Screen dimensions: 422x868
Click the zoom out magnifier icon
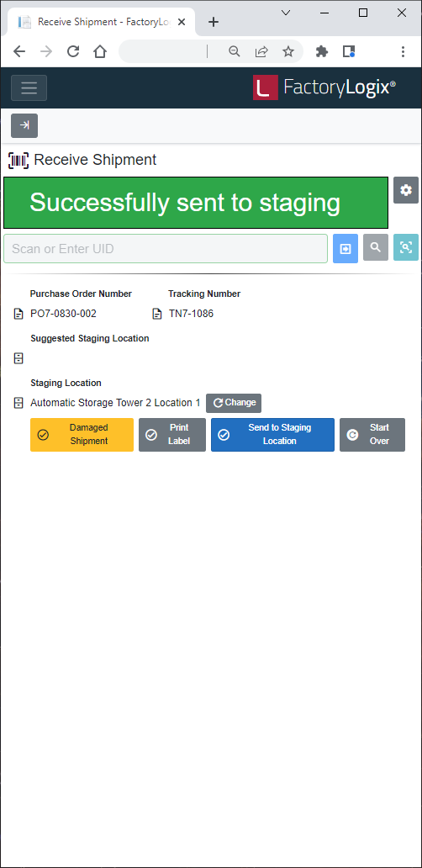click(235, 51)
